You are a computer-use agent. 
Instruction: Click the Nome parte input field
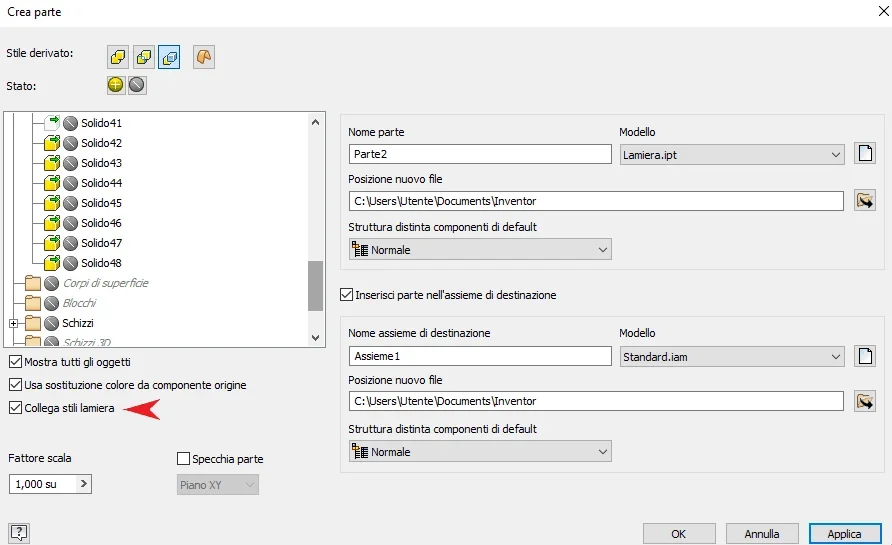(480, 154)
